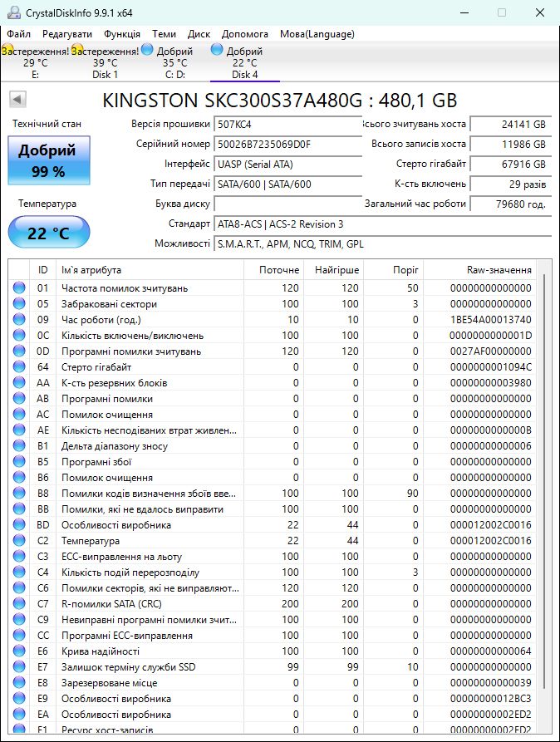Click status orb for attribute 01
Screen dimensions: 560x742
(19, 287)
